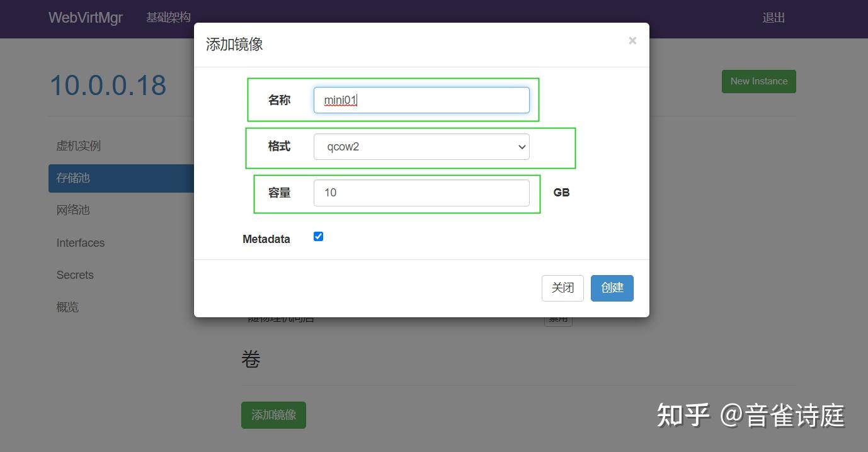Close the 添加镜像 dialog with the × icon
868x452 pixels.
pos(632,40)
